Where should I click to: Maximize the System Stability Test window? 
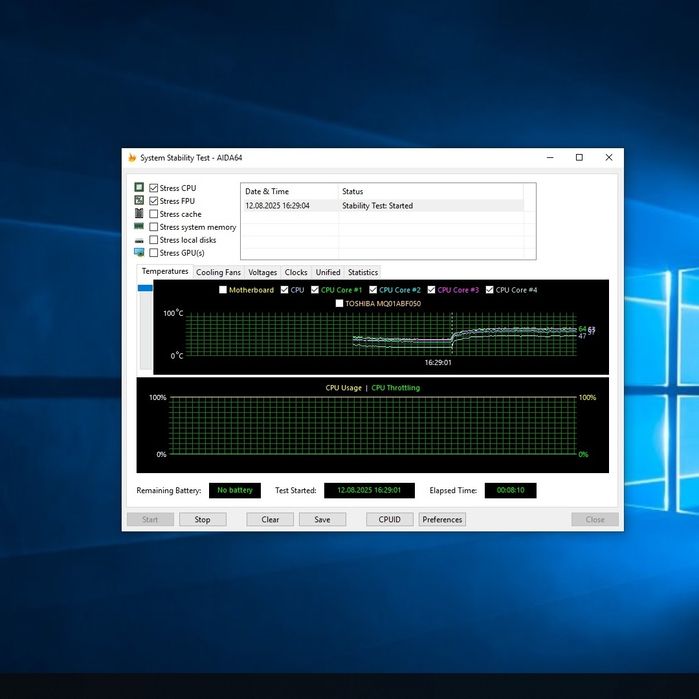[x=579, y=157]
